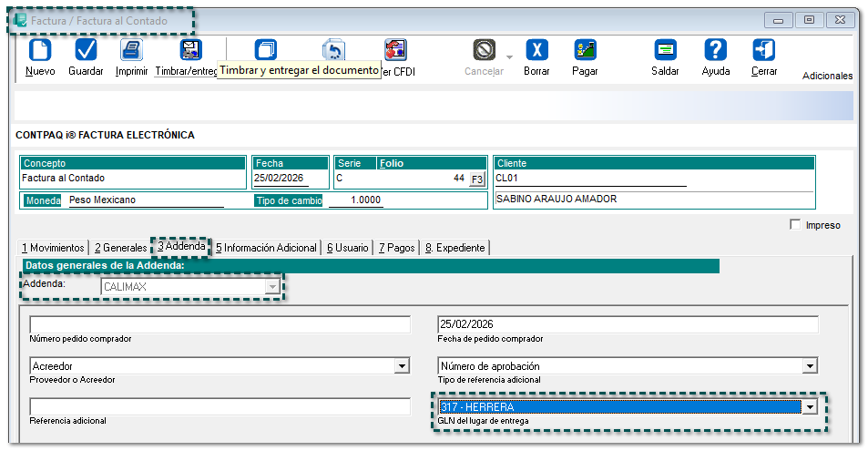Click the Referencia adicional input field
The width and height of the screenshot is (868, 451).
click(220, 406)
